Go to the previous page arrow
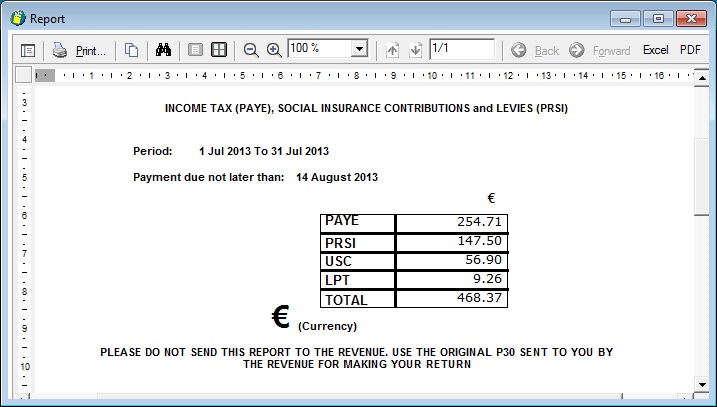The image size is (717, 407). [393, 50]
